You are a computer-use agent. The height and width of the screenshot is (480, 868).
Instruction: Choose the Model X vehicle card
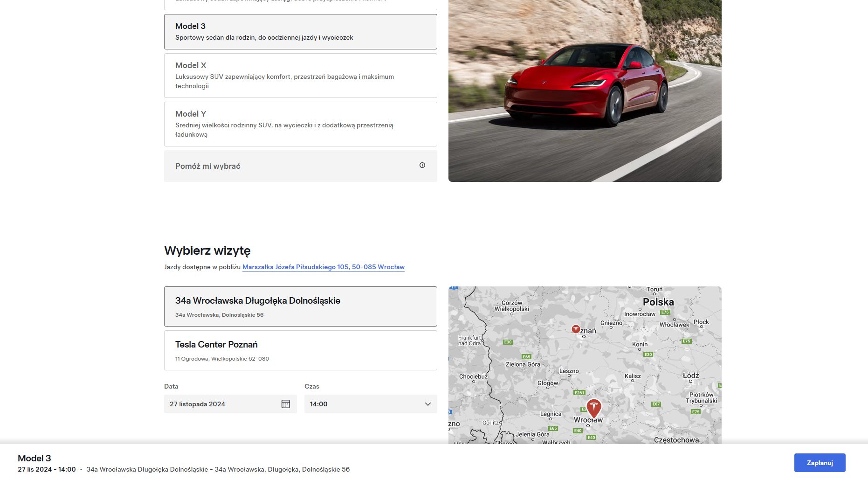click(x=300, y=76)
